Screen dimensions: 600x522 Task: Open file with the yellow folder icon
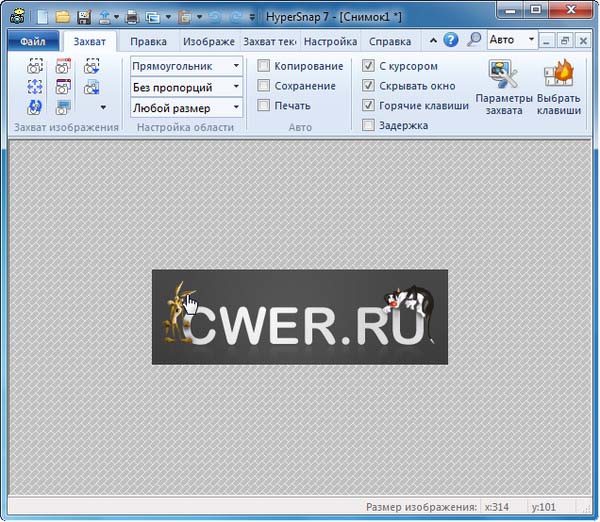pyautogui.click(x=62, y=16)
